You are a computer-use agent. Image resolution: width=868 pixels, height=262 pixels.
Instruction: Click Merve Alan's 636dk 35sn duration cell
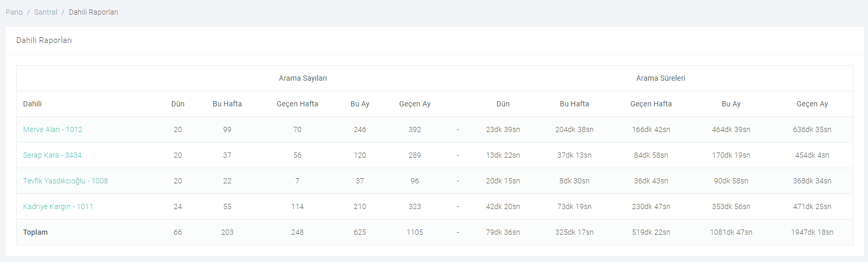click(812, 129)
